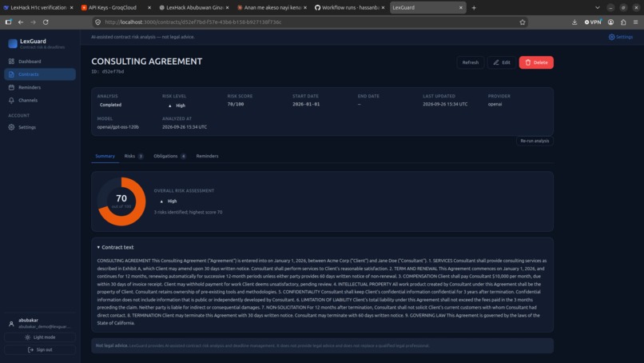Click the 70 risk score donut chart
Screen dimensions: 644x363
(x=121, y=201)
